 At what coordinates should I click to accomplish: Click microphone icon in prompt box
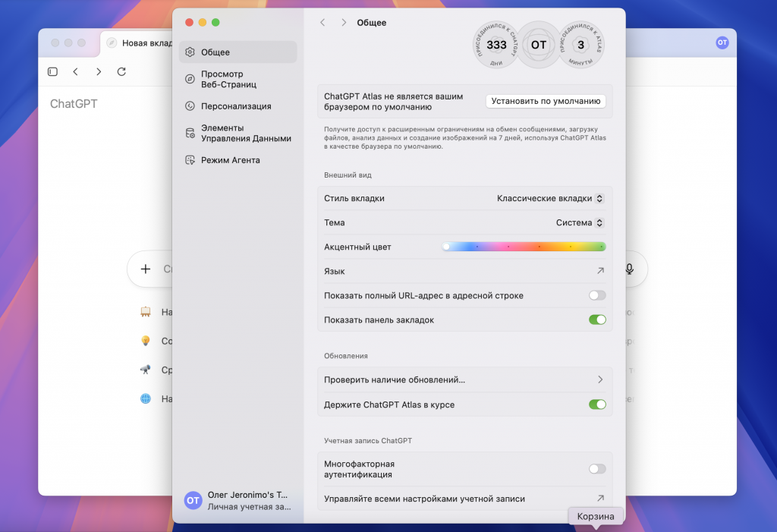coord(629,269)
